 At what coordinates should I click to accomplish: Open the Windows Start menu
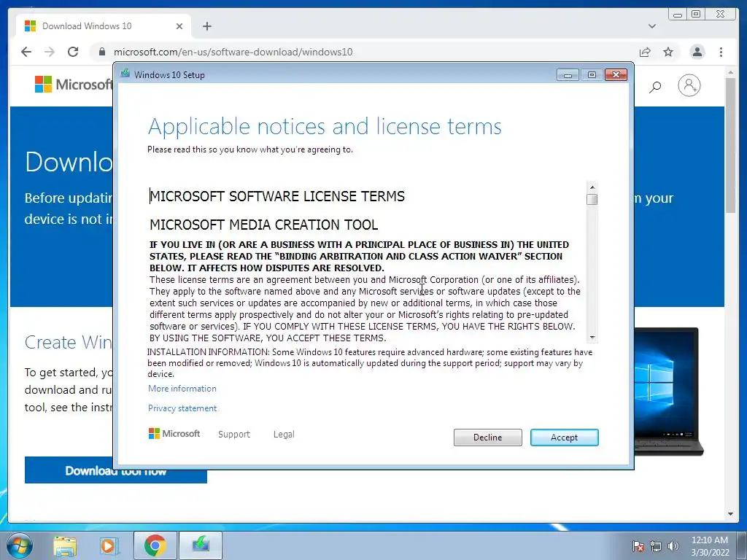[19, 545]
